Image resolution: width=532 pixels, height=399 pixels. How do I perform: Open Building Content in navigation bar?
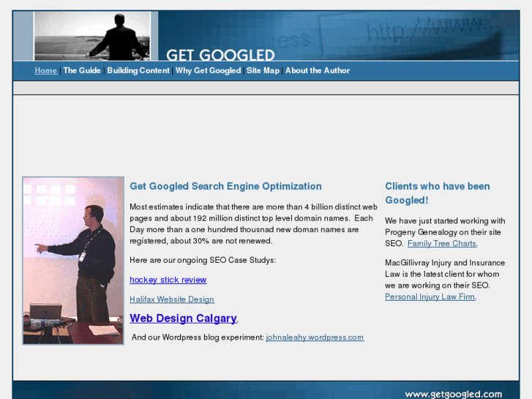click(138, 70)
